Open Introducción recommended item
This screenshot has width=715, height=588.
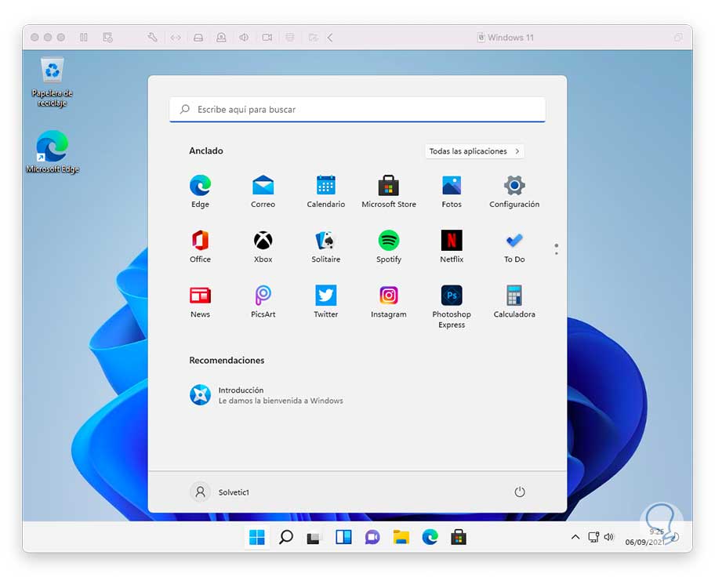coord(267,395)
